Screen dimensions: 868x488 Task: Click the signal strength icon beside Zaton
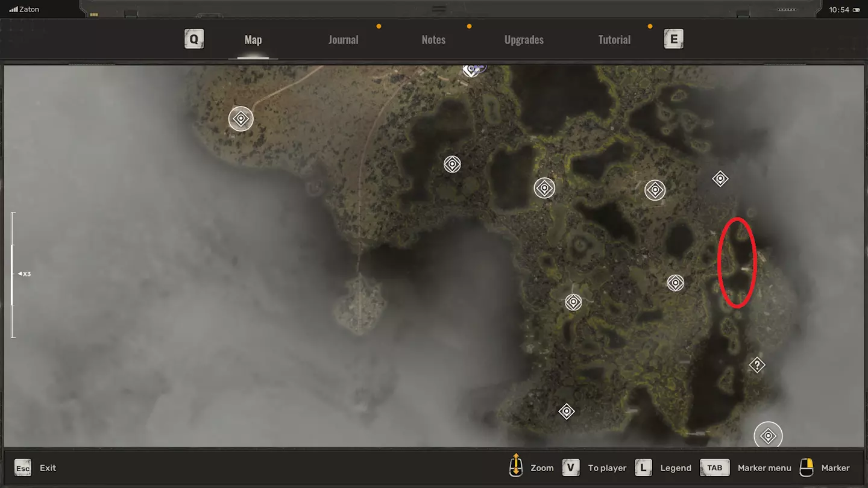pyautogui.click(x=13, y=10)
